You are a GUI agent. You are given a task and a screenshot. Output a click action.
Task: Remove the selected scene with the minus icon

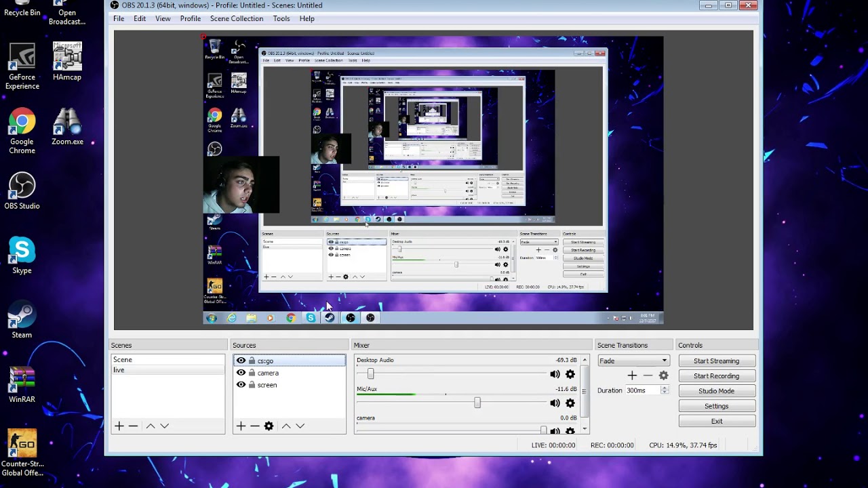click(133, 426)
